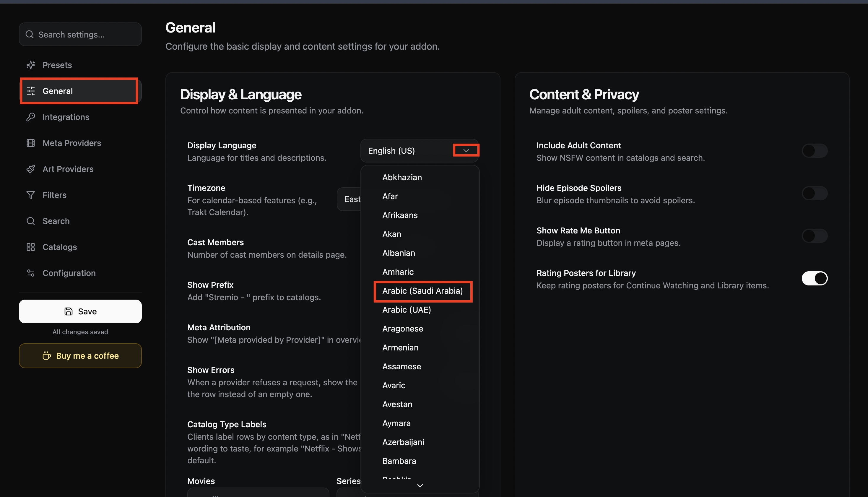Go to the Integrations section

pyautogui.click(x=80, y=117)
